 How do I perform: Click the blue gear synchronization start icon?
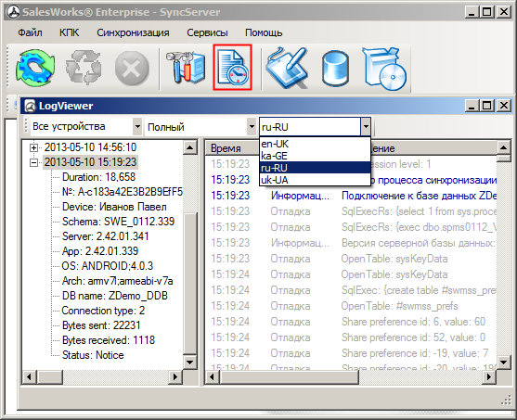(35, 68)
